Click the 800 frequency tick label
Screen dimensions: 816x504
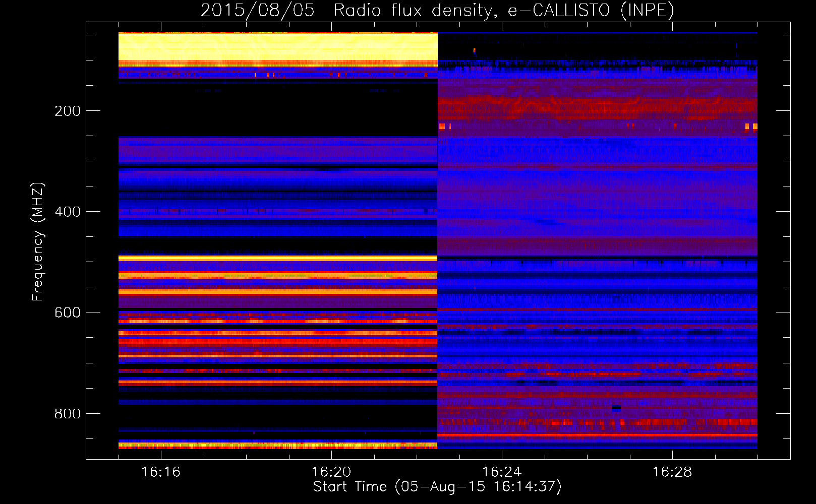pos(68,414)
